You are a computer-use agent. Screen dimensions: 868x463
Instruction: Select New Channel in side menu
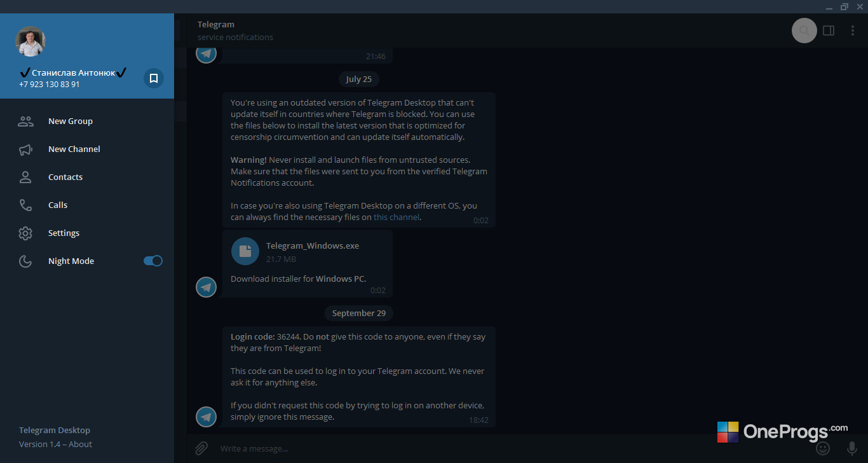87,149
